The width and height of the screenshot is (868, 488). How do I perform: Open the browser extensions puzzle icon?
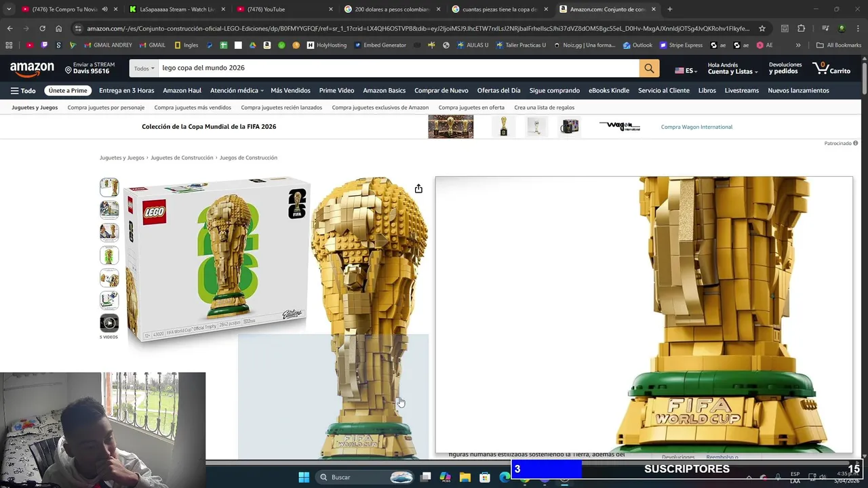[801, 28]
